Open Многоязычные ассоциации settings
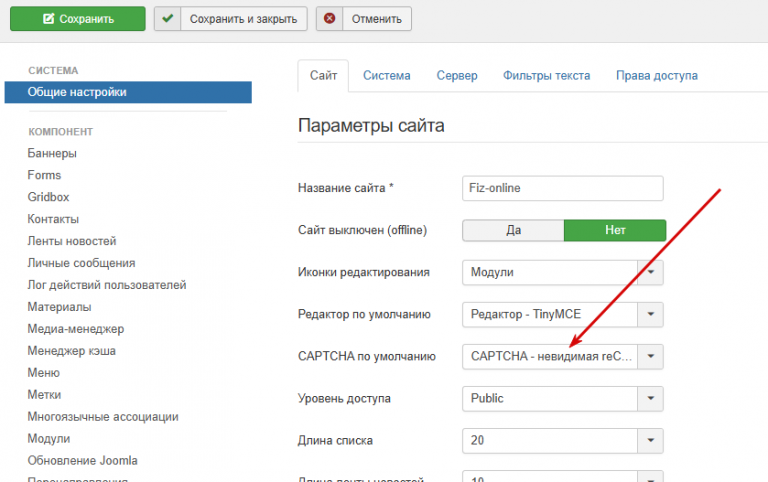768x482 pixels. 103,417
